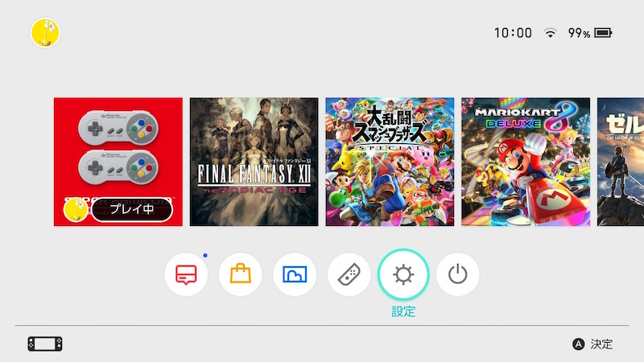Launch Mario Kart 8 Deluxe tile

point(526,162)
